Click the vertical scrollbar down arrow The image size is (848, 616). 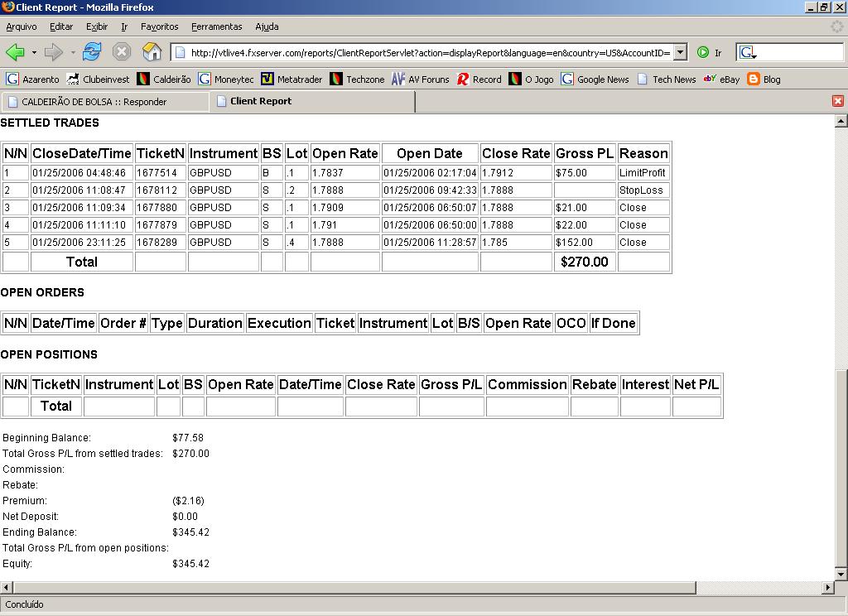(x=841, y=574)
